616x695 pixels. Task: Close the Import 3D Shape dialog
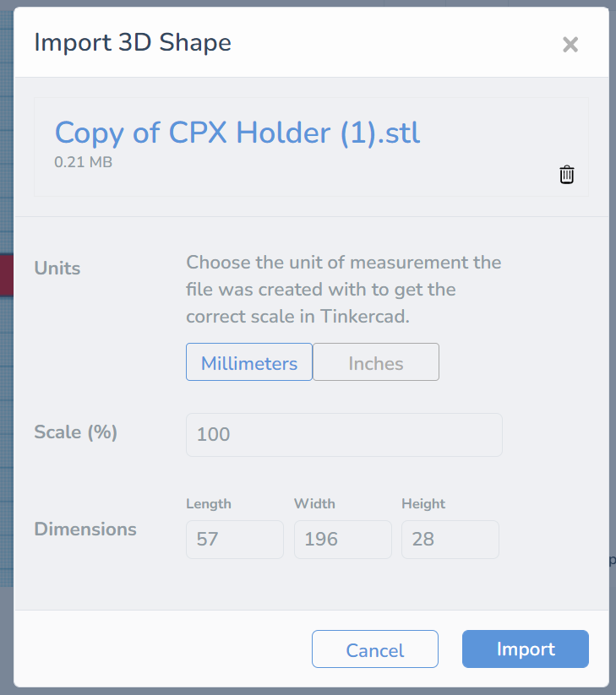point(570,45)
